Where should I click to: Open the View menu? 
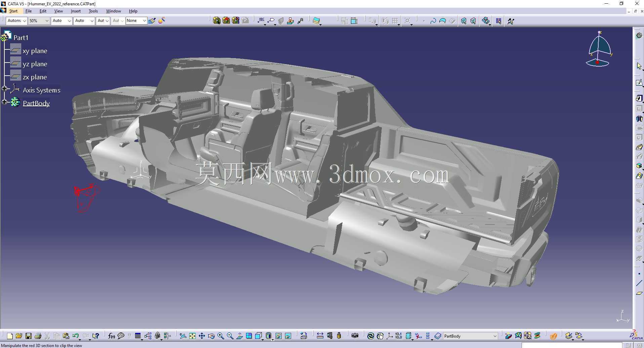(58, 11)
